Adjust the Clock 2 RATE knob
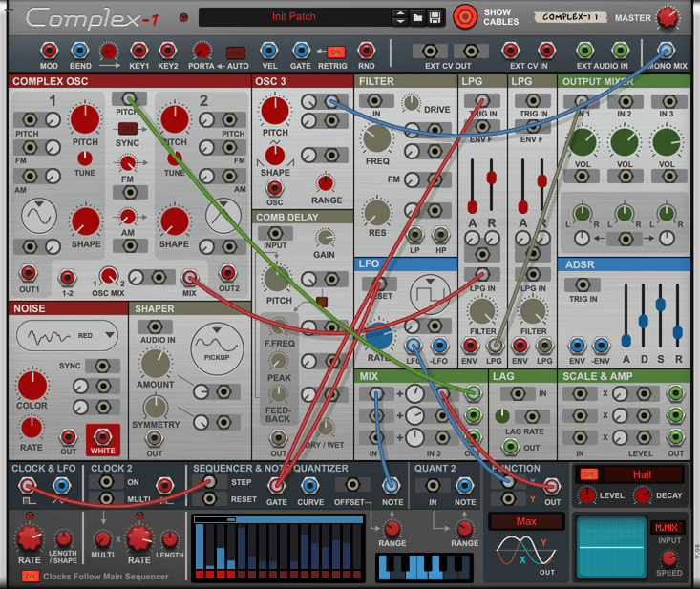This screenshot has height=589, width=700. [139, 537]
